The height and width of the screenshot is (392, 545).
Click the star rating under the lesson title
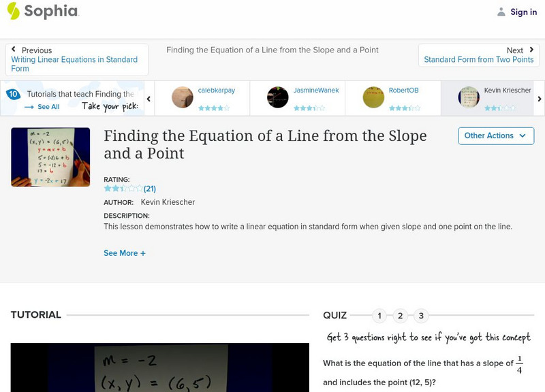pos(123,189)
